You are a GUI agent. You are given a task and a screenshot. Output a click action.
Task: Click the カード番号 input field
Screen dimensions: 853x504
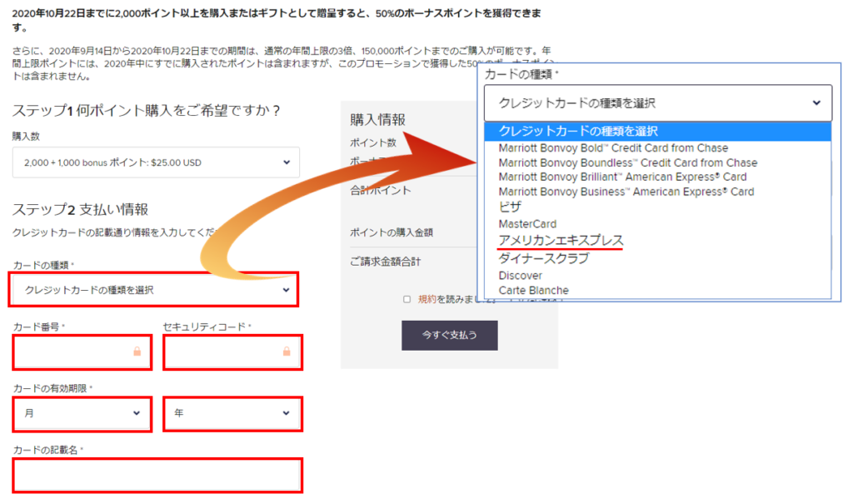(82, 352)
